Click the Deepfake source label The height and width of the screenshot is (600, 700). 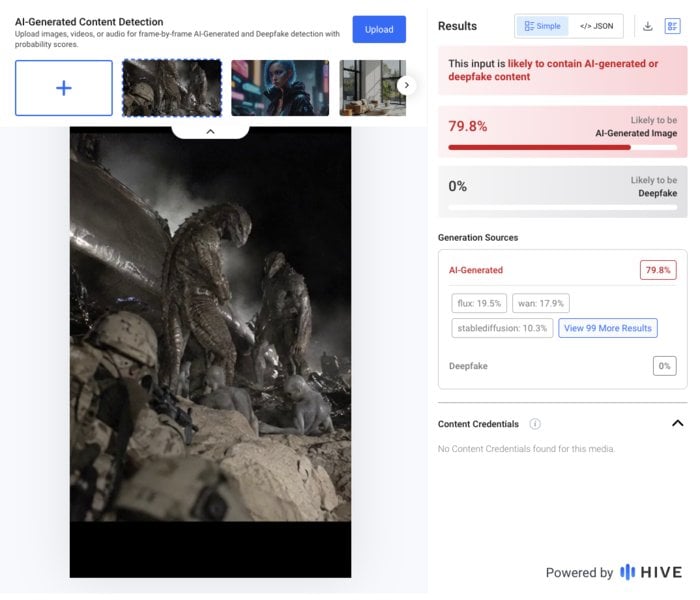coord(468,366)
